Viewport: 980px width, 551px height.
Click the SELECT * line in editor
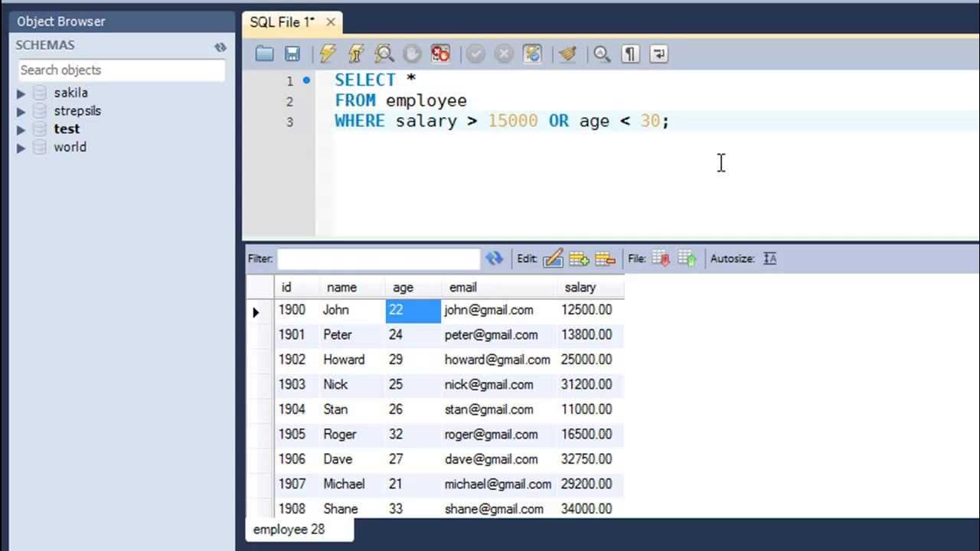point(375,80)
